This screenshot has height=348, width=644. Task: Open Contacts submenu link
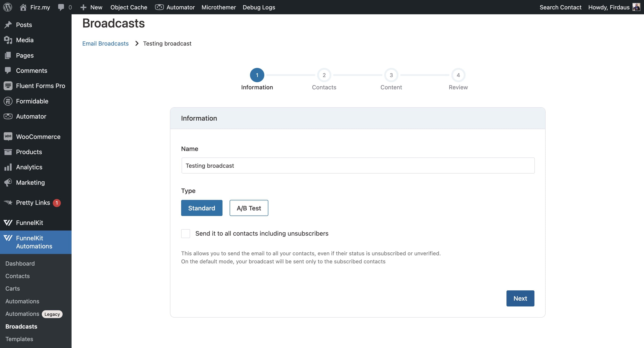click(17, 276)
